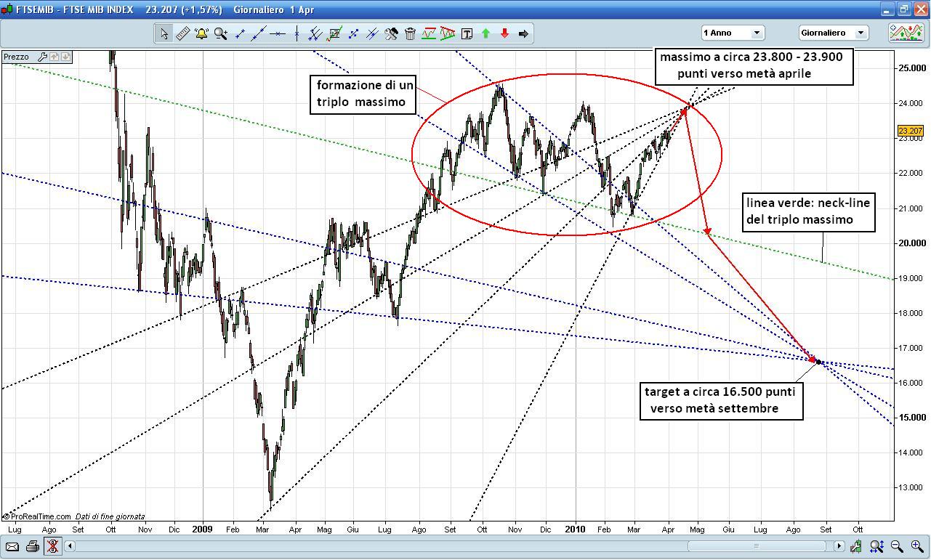This screenshot has height=560, width=931.
Task: Select the vertical line tool
Action: [297, 33]
